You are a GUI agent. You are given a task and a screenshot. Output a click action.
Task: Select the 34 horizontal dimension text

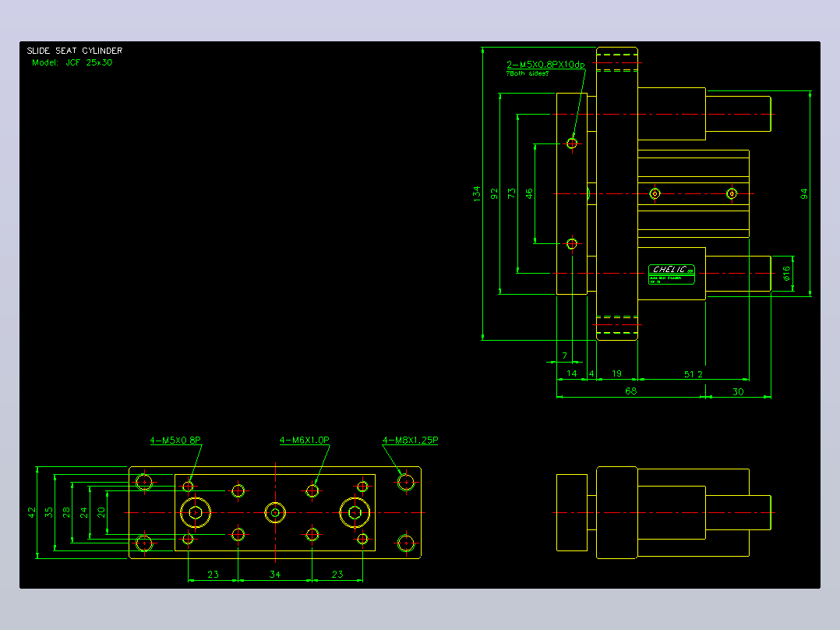[x=275, y=574]
